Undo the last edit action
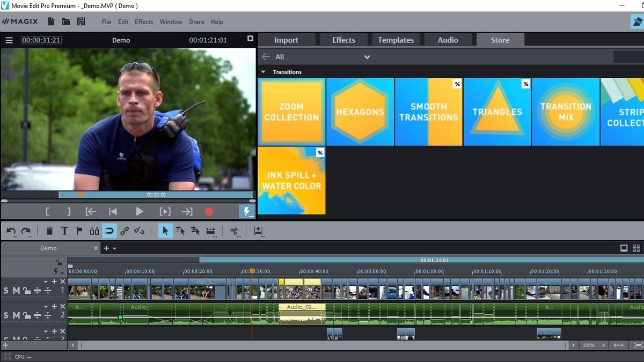The height and width of the screenshot is (362, 644). [10, 231]
